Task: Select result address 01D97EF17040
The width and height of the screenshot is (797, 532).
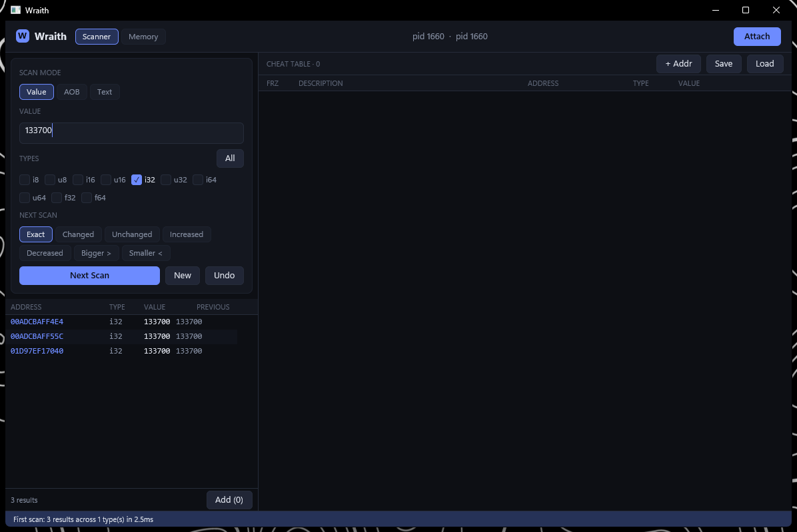Action: [x=37, y=352]
